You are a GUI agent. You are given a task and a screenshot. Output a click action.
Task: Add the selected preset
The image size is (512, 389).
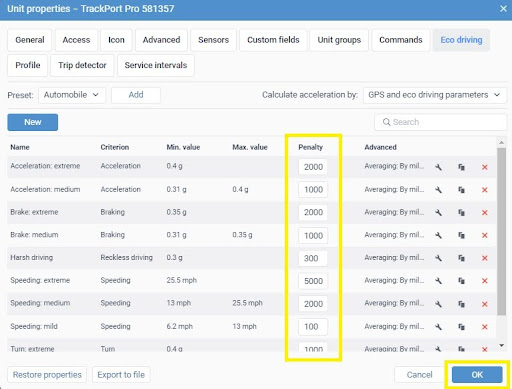tap(136, 95)
